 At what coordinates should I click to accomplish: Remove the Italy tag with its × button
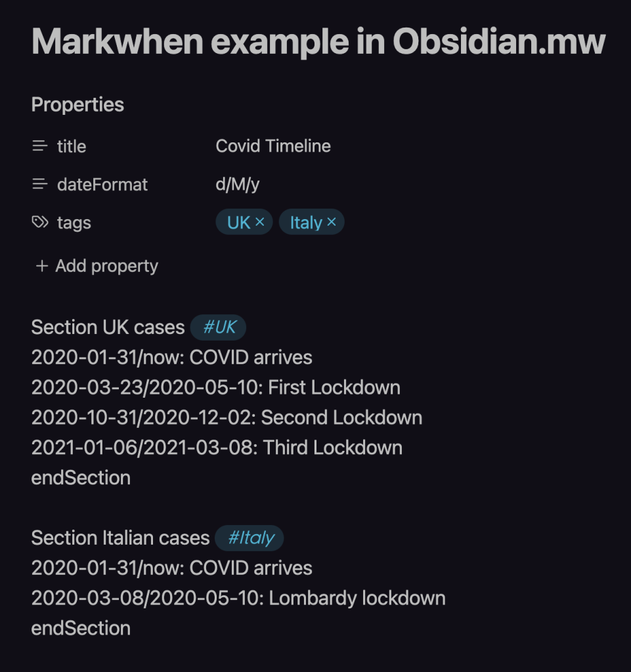tap(332, 222)
